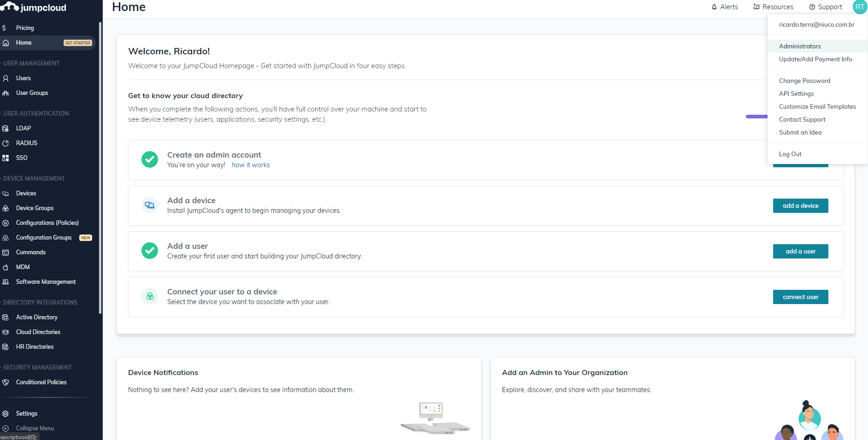This screenshot has height=440, width=868.
Task: Click the Home house icon
Action: pos(6,43)
